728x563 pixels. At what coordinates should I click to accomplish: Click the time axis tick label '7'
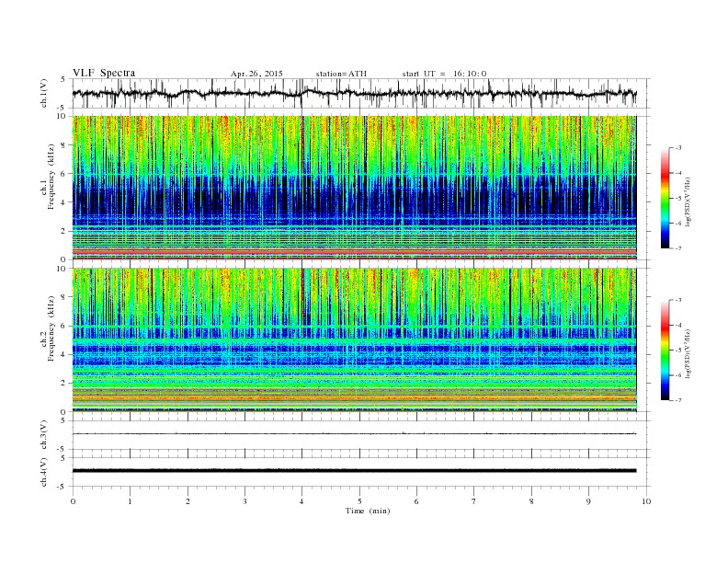point(474,501)
